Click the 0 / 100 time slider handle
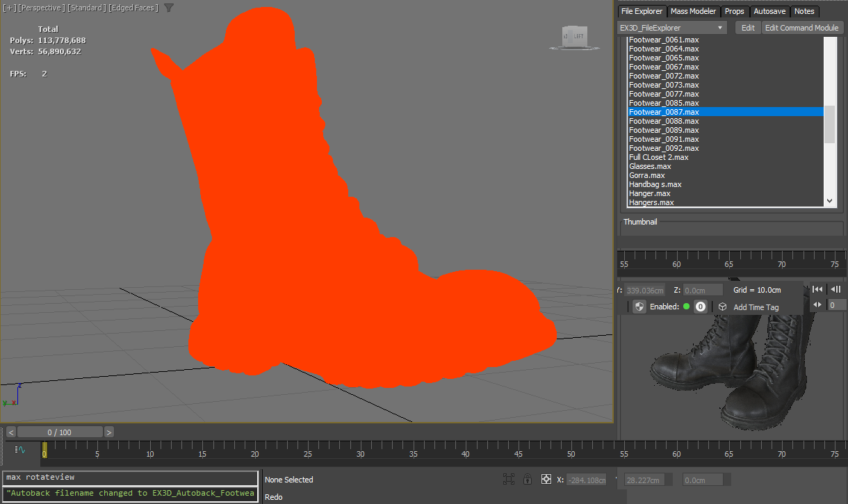Screen dimensions: 848x504 60,432
